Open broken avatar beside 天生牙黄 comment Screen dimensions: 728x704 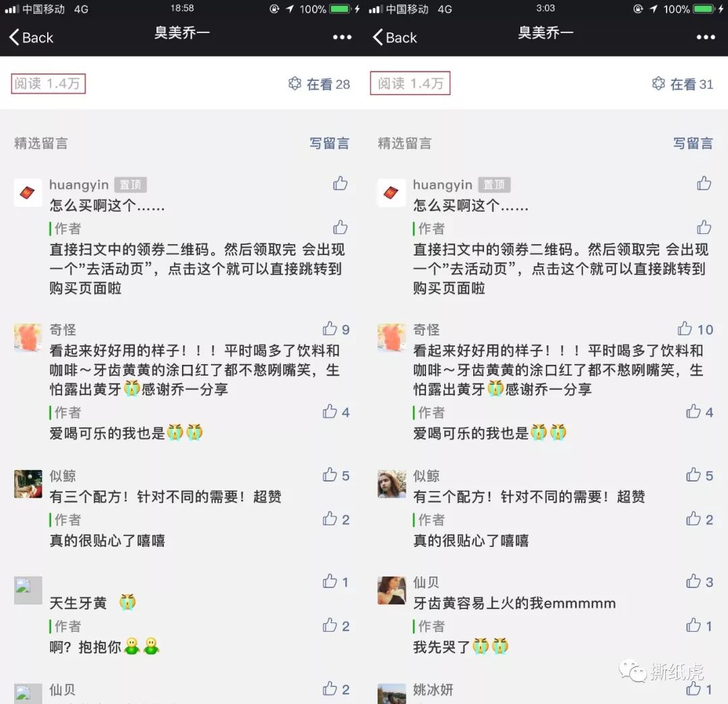[28, 590]
